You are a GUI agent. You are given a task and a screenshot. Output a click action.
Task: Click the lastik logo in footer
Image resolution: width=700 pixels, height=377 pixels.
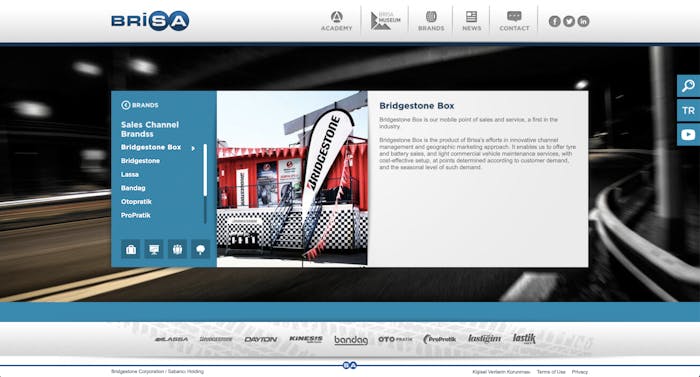coord(524,339)
